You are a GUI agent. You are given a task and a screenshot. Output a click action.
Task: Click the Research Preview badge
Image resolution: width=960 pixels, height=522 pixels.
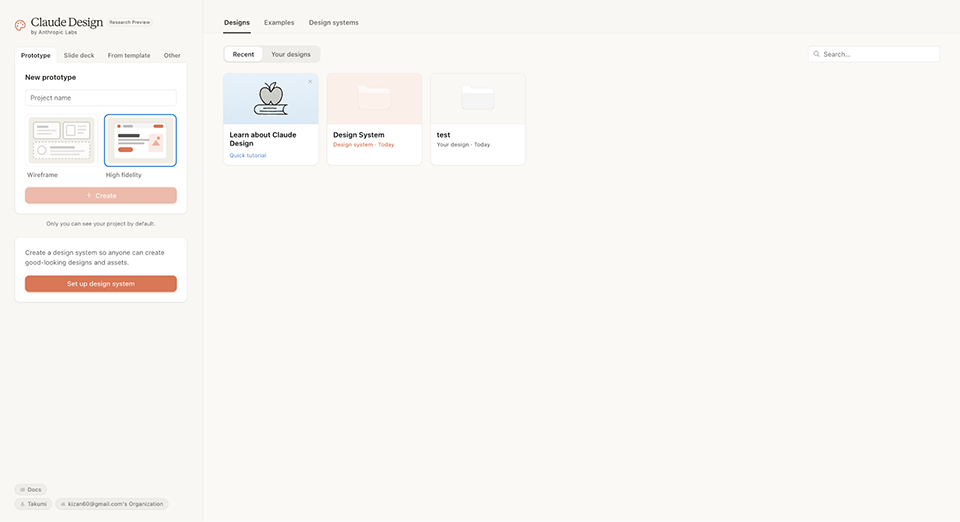130,22
